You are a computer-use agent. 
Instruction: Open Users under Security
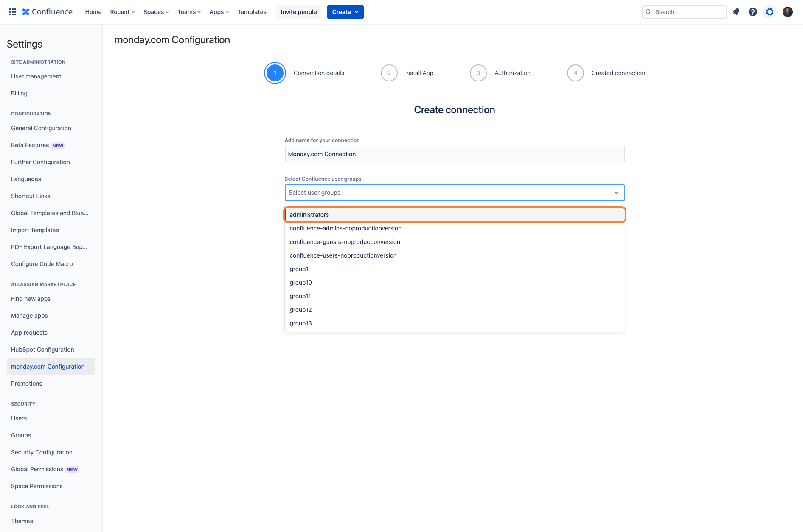tap(19, 418)
